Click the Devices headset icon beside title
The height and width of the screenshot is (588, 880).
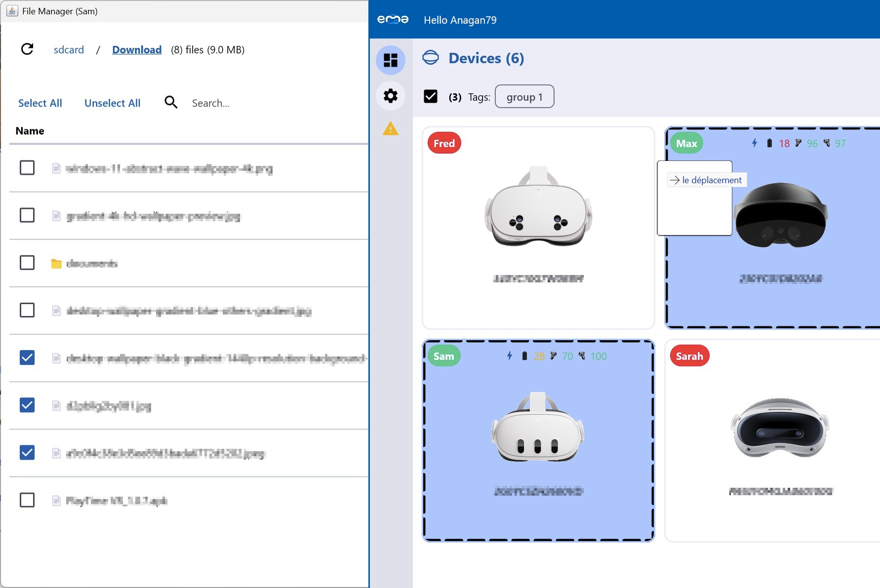431,58
